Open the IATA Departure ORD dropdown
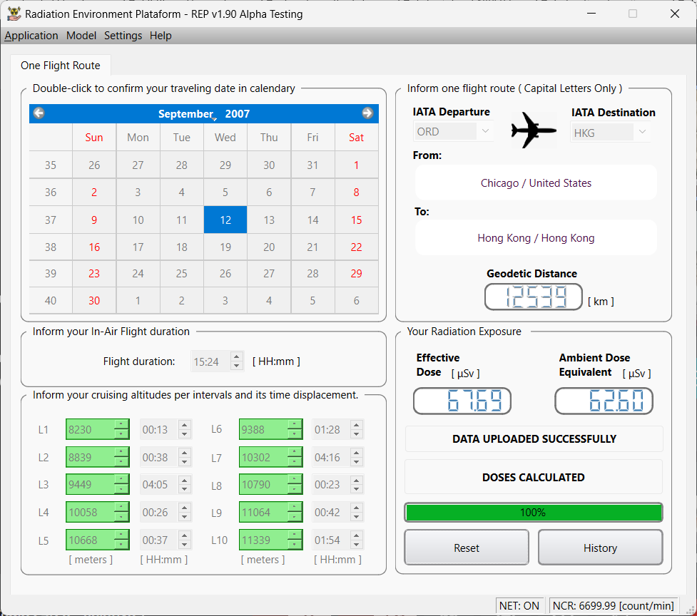 485,131
